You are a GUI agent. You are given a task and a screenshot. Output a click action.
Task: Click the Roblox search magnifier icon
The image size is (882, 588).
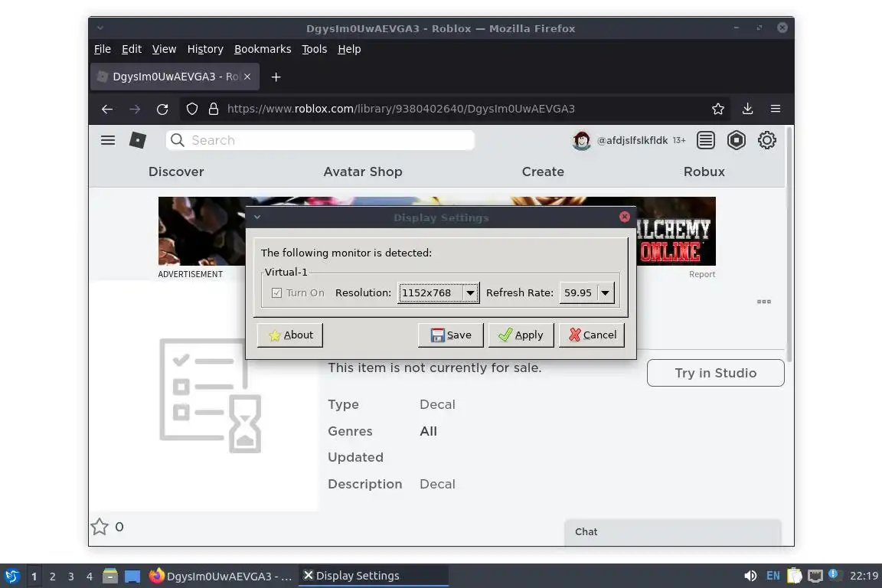[177, 140]
